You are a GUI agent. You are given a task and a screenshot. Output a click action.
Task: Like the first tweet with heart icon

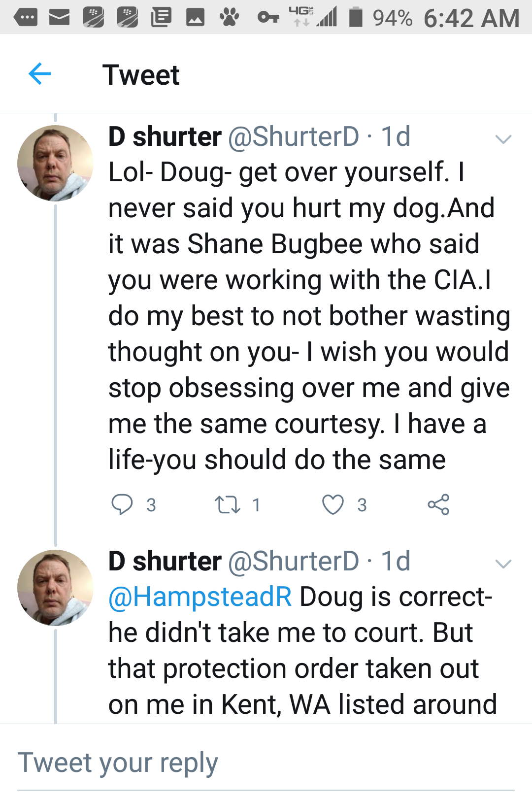tap(333, 504)
